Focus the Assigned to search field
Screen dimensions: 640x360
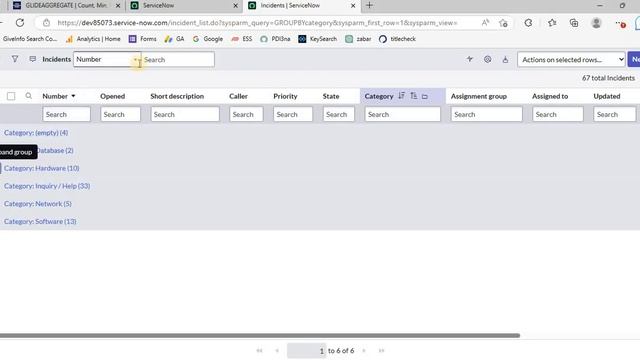(558, 114)
